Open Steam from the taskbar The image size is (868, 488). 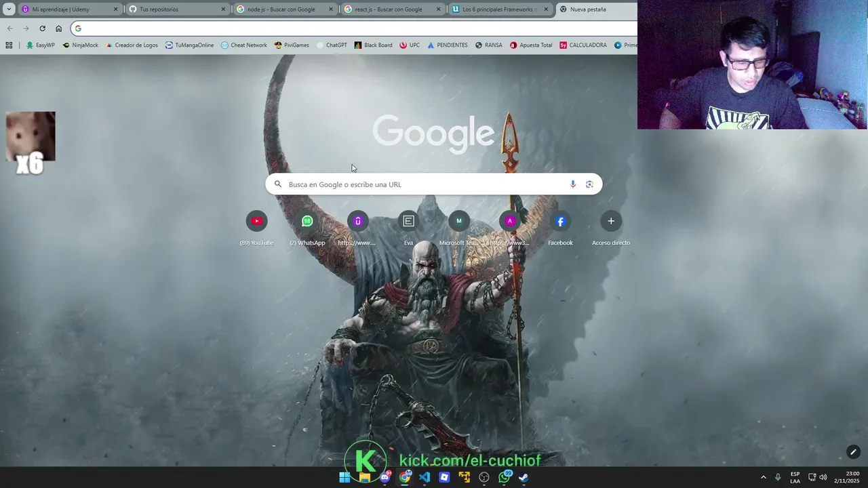[524, 477]
